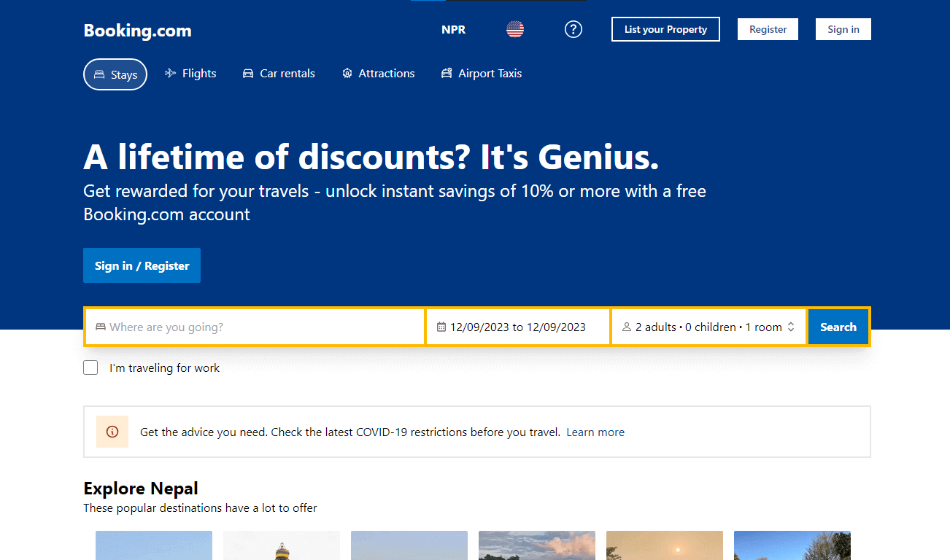Select the Stays tab

click(x=115, y=74)
